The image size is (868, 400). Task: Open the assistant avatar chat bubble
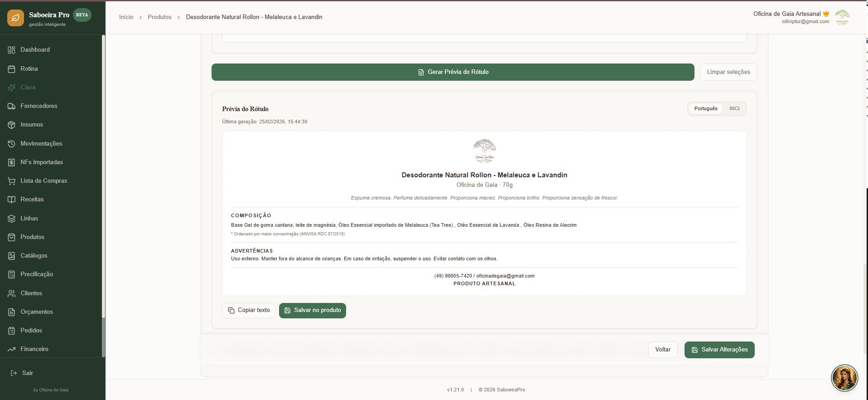click(844, 377)
